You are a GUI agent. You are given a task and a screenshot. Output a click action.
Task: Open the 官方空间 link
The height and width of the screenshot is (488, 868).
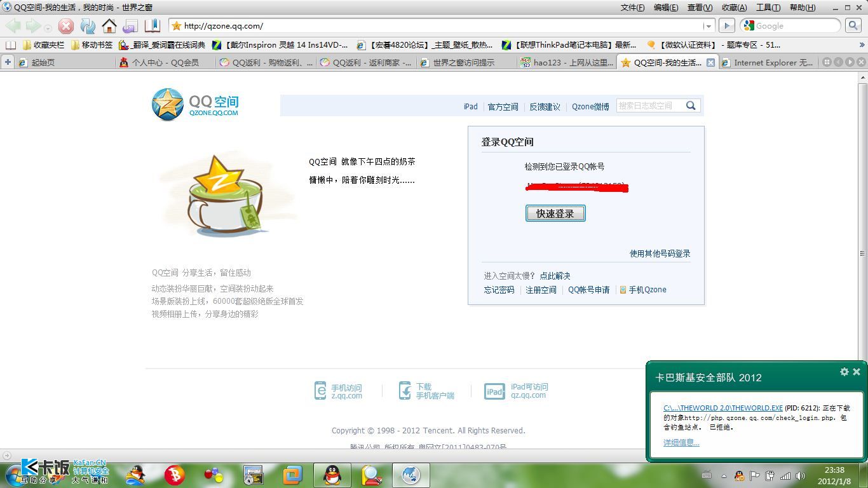tap(503, 107)
